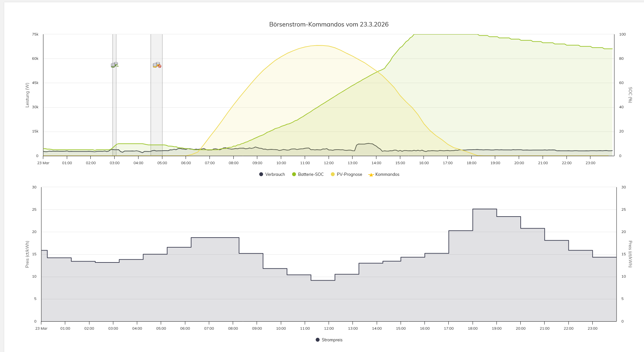This screenshot has width=644, height=352.
Task: Click the Kommandos triangle legend marker
Action: [371, 175]
